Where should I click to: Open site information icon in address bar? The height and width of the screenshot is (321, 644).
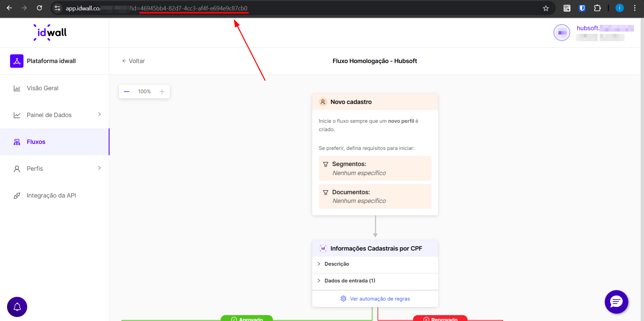[57, 8]
